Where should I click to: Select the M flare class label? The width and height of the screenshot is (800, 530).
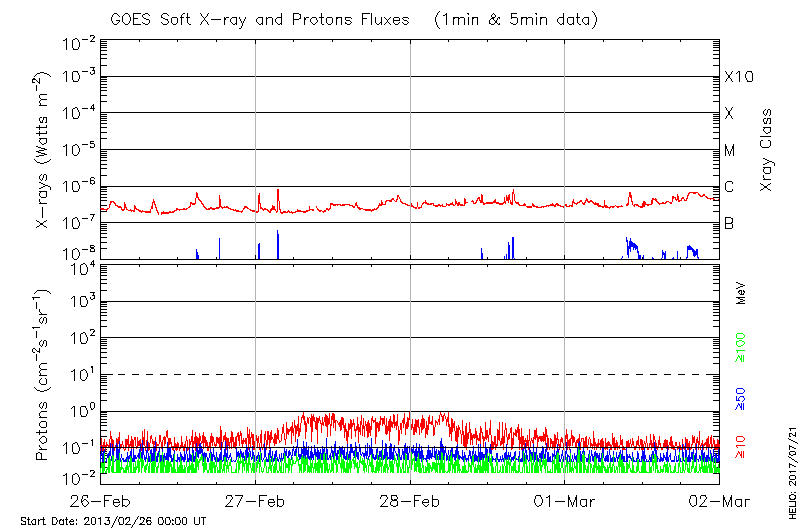pyautogui.click(x=730, y=150)
